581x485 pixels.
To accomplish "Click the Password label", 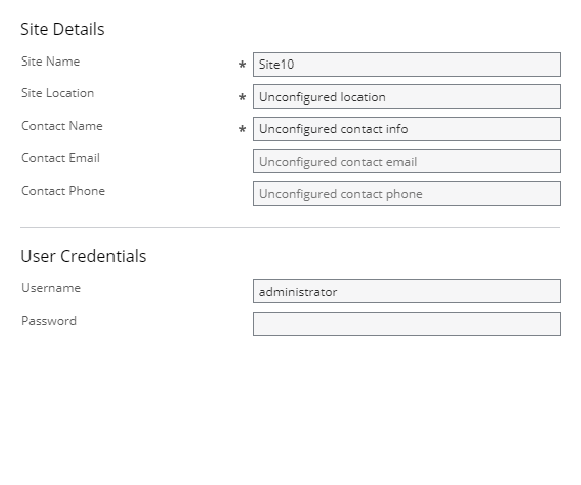I will [x=49, y=321].
